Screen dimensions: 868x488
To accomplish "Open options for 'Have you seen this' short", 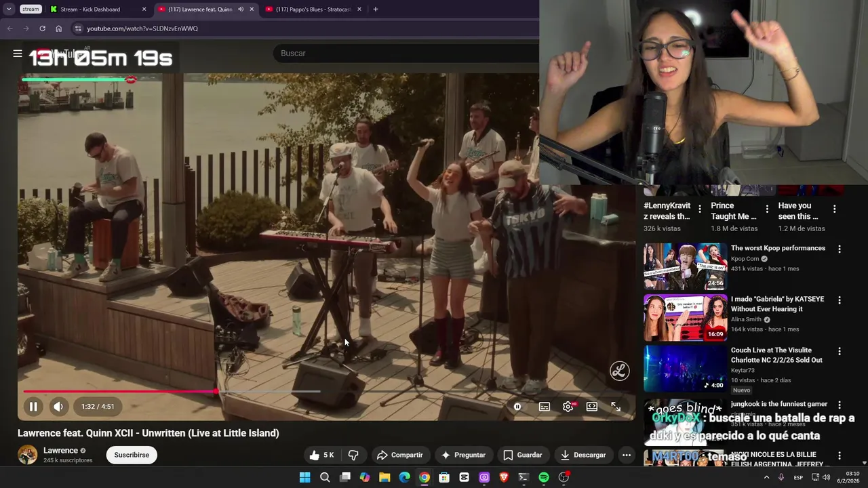I will 834,209.
